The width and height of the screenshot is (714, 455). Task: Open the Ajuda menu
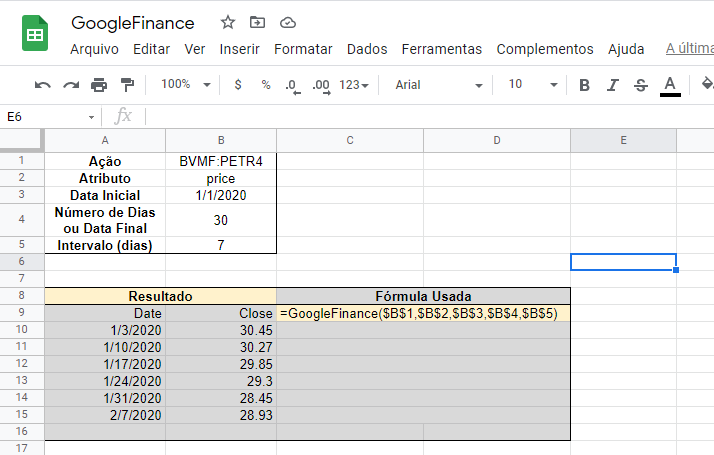click(626, 49)
